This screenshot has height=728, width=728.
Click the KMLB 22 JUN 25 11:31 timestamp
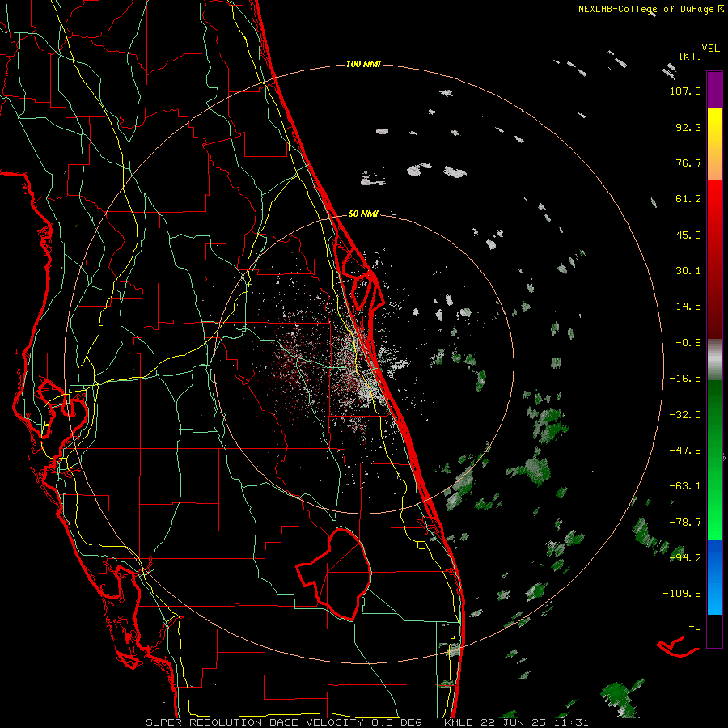pos(517,722)
